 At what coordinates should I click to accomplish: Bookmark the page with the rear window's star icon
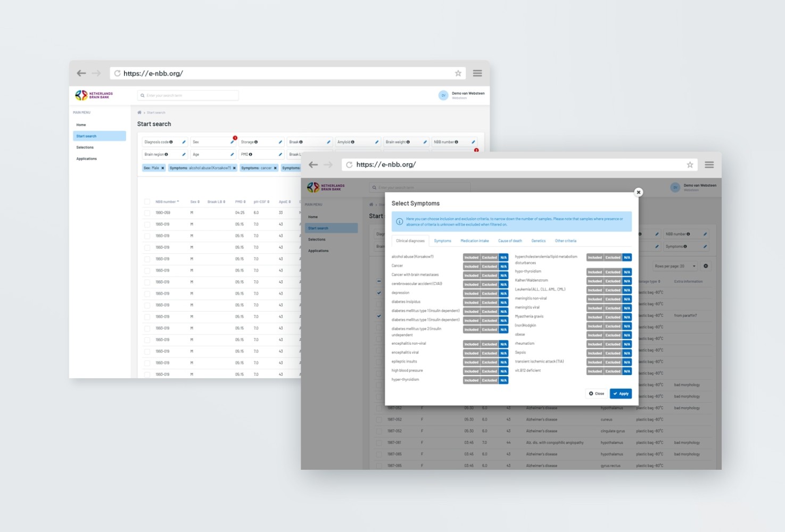pos(458,73)
